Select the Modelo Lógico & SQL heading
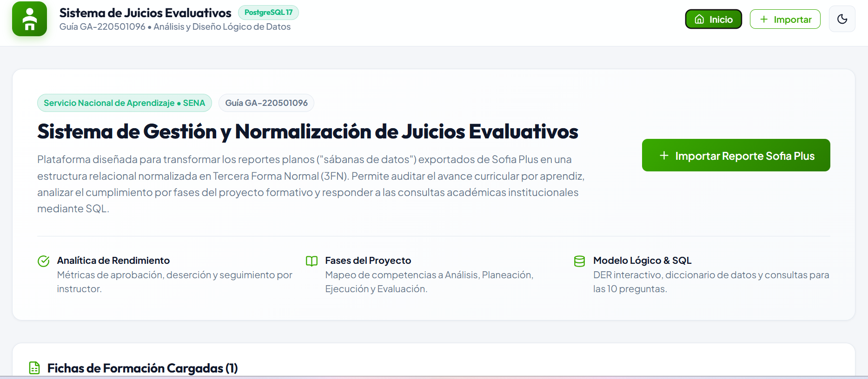The width and height of the screenshot is (868, 379). pos(643,261)
